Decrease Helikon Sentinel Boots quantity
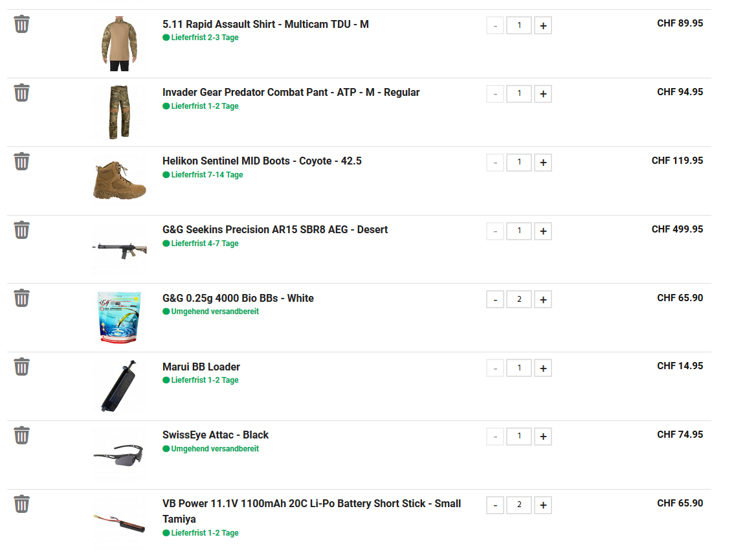 click(495, 163)
